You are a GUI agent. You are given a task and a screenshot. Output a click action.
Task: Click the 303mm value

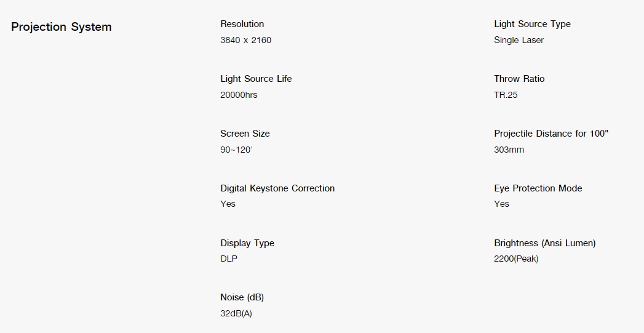[x=509, y=150]
